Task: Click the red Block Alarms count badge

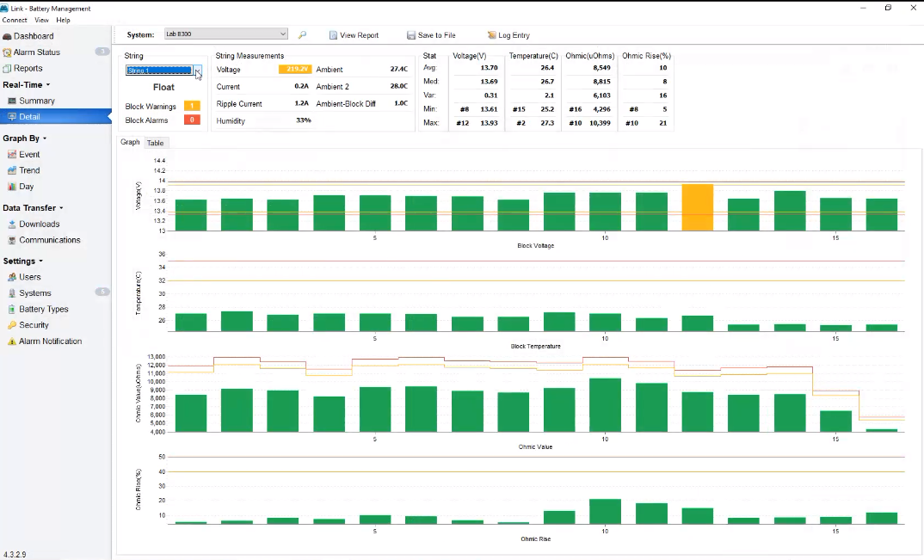Action: pyautogui.click(x=192, y=120)
